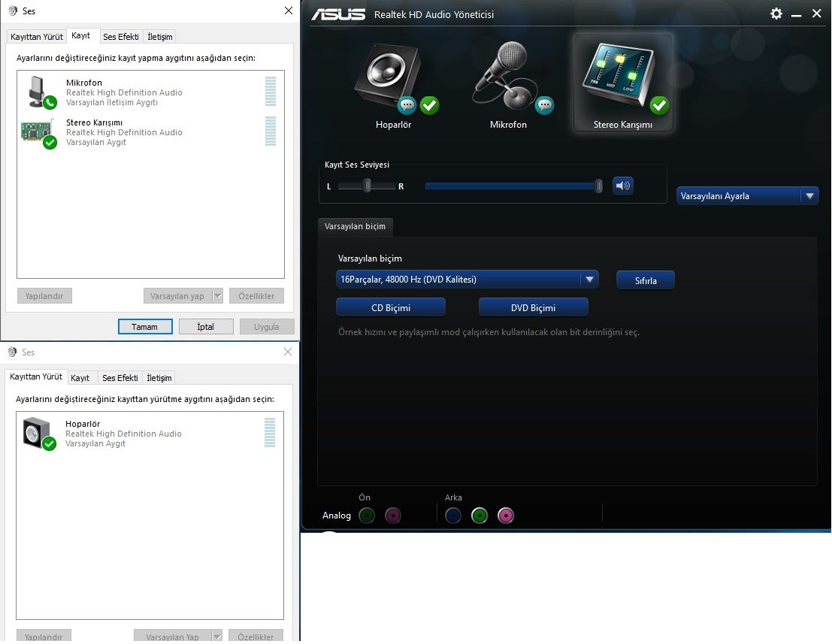This screenshot has width=832, height=644.
Task: Click Yapılandır in upper Ses window
Action: tap(44, 296)
